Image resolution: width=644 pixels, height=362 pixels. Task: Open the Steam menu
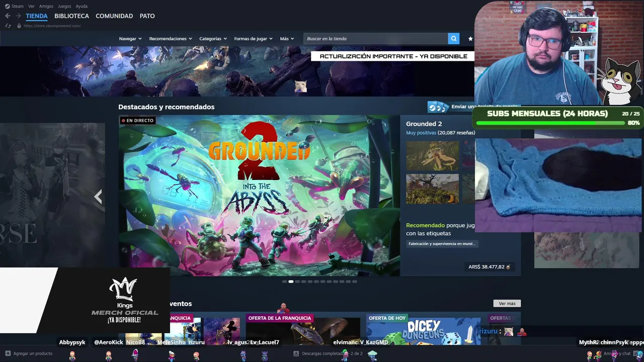click(x=18, y=6)
